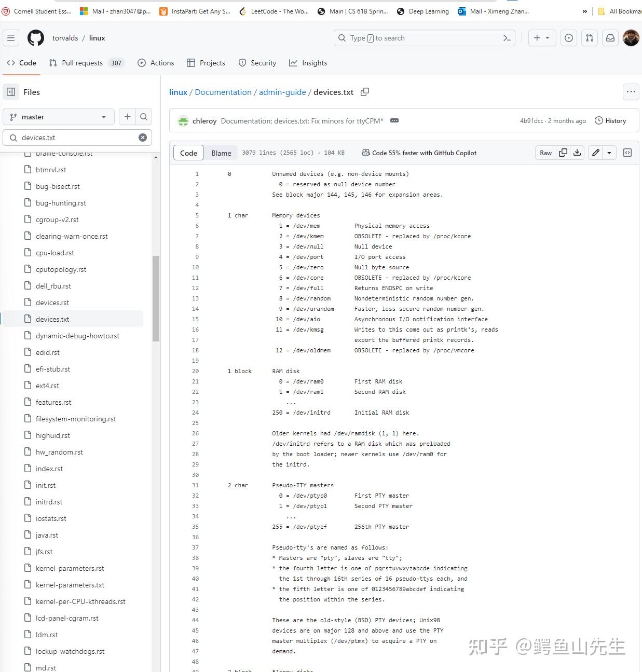
Task: Open the create new plus dropdown
Action: point(541,38)
